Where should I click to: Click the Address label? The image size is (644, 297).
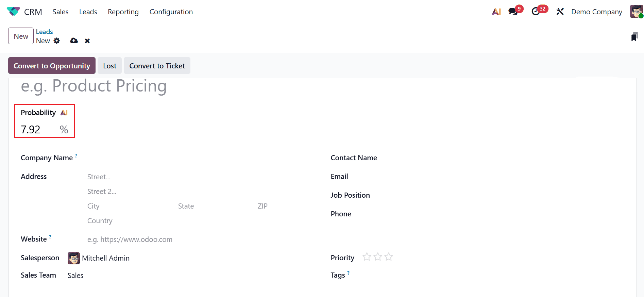34,177
